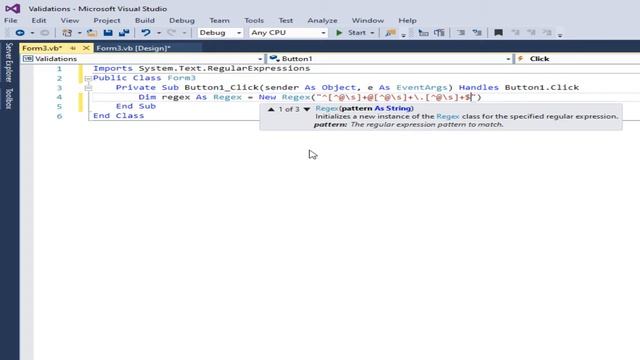
Task: Collapse the Public Class Form3 region
Action: tap(88, 78)
